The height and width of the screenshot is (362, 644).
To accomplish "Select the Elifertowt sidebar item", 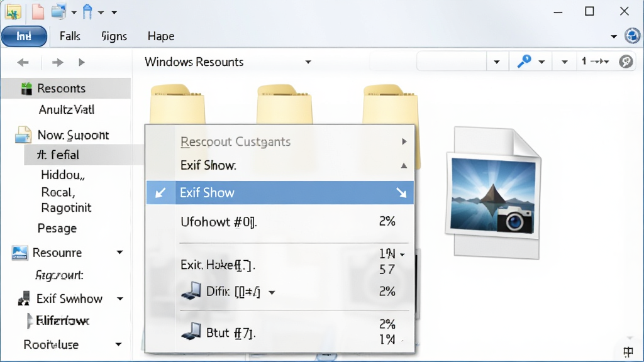I will point(62,321).
